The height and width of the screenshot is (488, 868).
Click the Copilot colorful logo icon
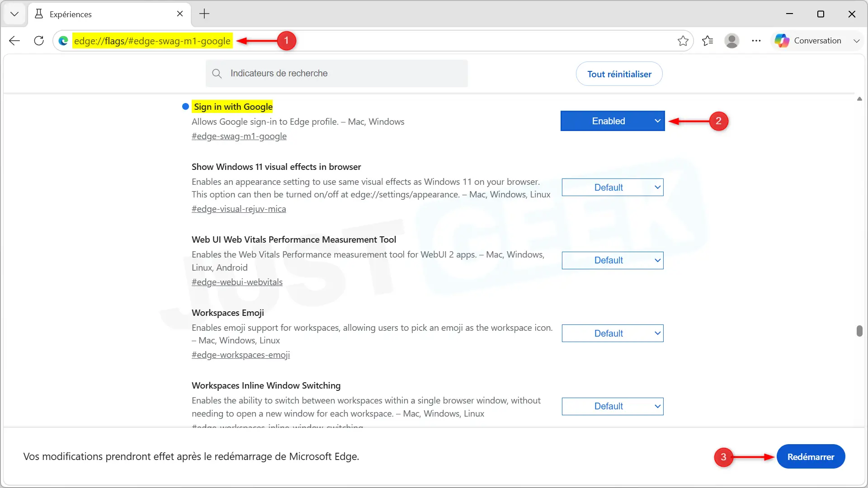click(782, 41)
